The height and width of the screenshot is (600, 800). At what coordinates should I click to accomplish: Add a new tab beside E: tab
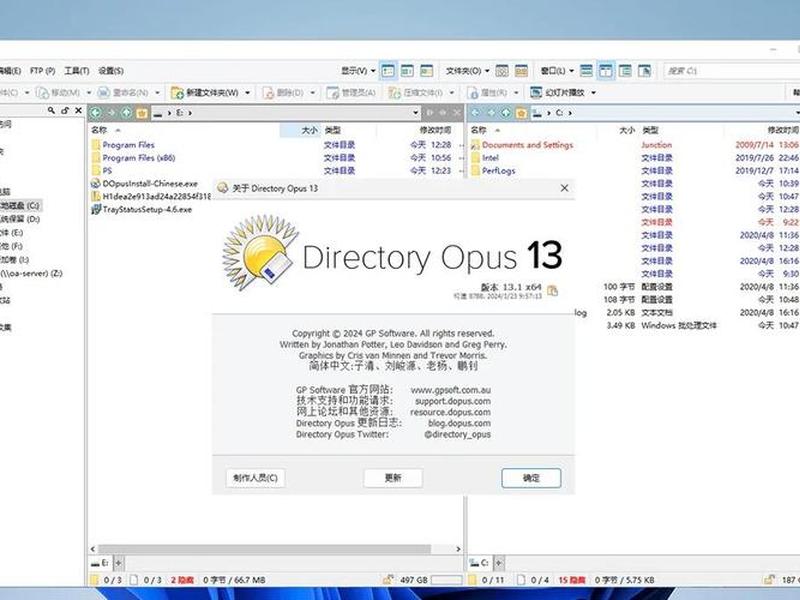(118, 563)
